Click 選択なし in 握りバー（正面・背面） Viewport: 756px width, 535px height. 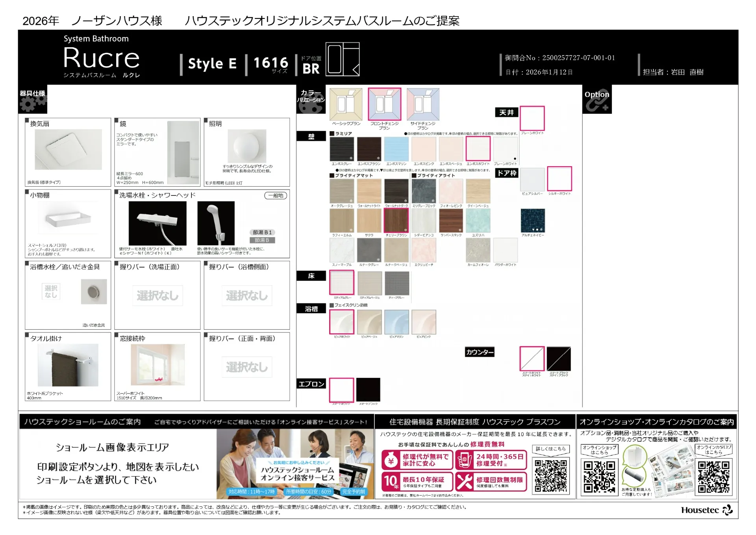(x=247, y=367)
